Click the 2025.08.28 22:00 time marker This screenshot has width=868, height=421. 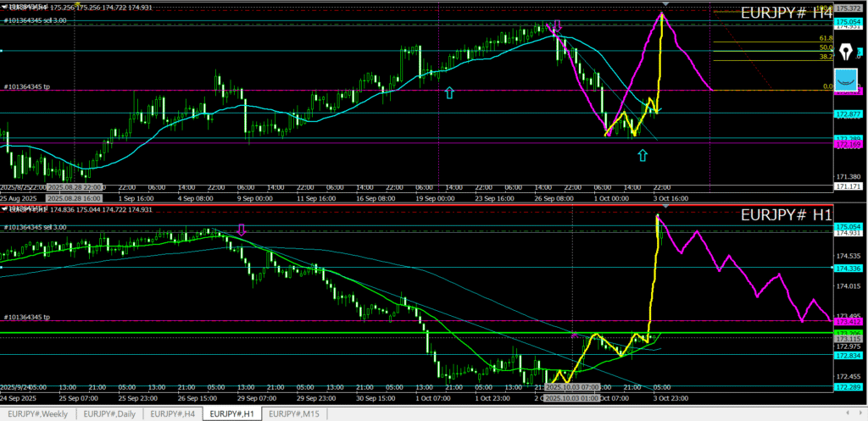[75, 186]
